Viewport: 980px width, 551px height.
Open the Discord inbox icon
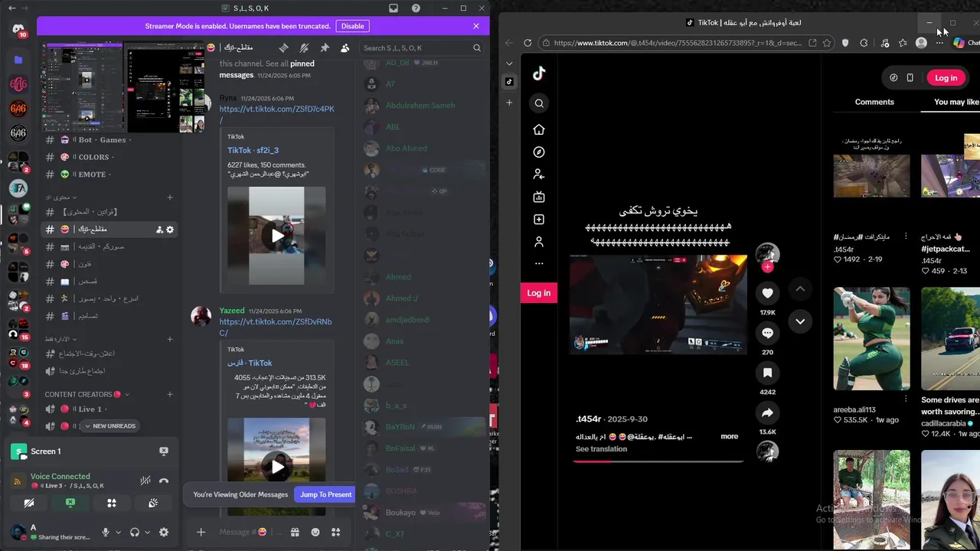coord(394,8)
